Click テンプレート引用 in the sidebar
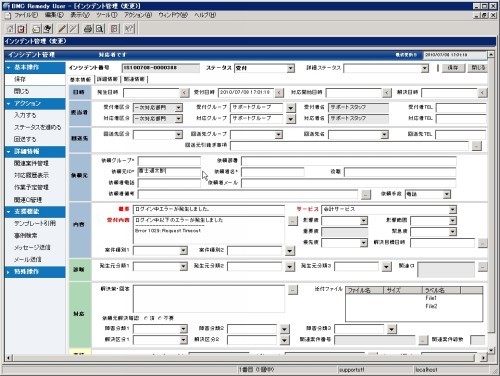 (x=35, y=223)
